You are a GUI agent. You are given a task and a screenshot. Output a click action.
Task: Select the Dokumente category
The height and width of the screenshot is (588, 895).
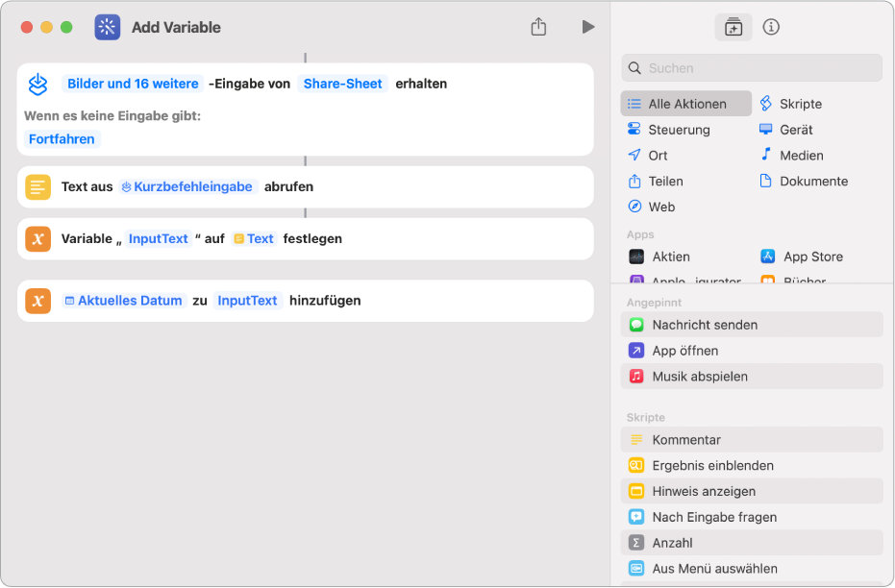click(803, 181)
